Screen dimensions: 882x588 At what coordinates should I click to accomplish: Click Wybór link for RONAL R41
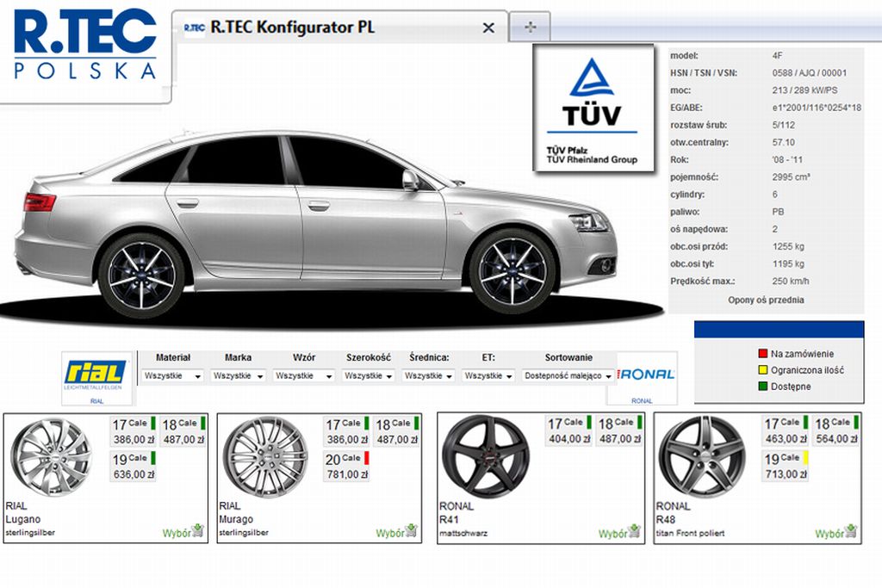612,533
